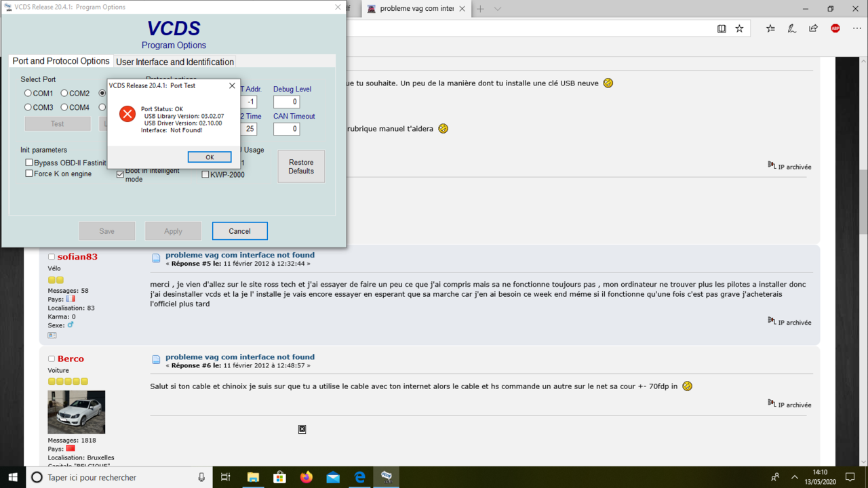Toggle the KWP-2000 checkbox
868x488 pixels.
[x=205, y=175]
